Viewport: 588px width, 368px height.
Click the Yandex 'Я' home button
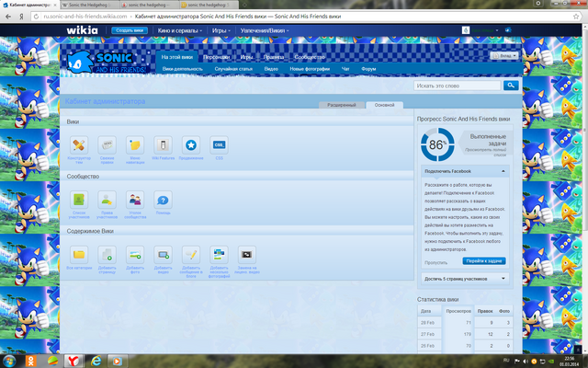[21, 17]
